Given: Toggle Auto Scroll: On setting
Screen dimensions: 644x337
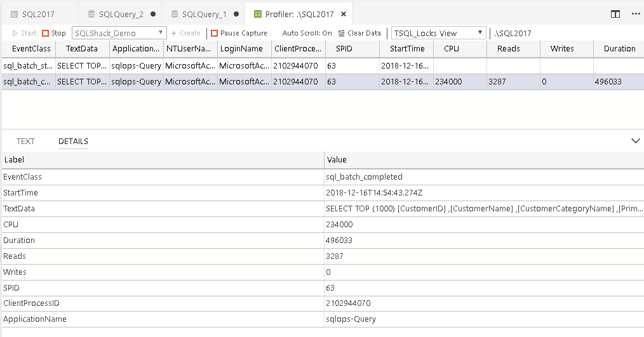Looking at the screenshot, I should (x=307, y=33).
